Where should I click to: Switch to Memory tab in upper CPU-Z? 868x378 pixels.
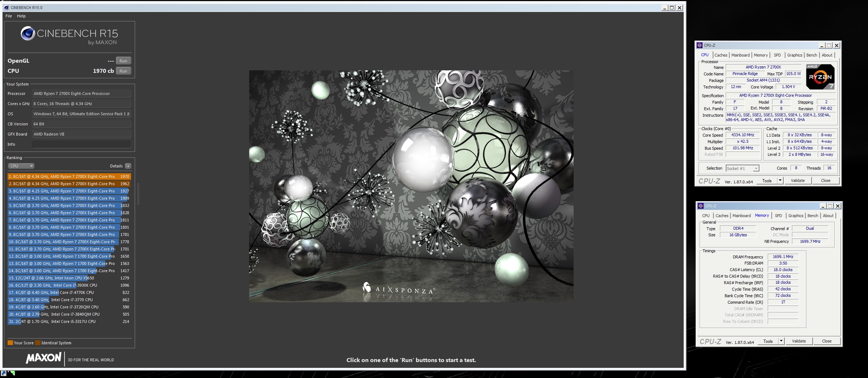click(x=760, y=55)
